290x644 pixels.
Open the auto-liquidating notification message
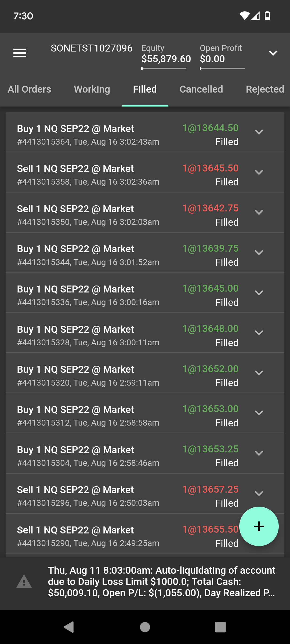point(161,581)
